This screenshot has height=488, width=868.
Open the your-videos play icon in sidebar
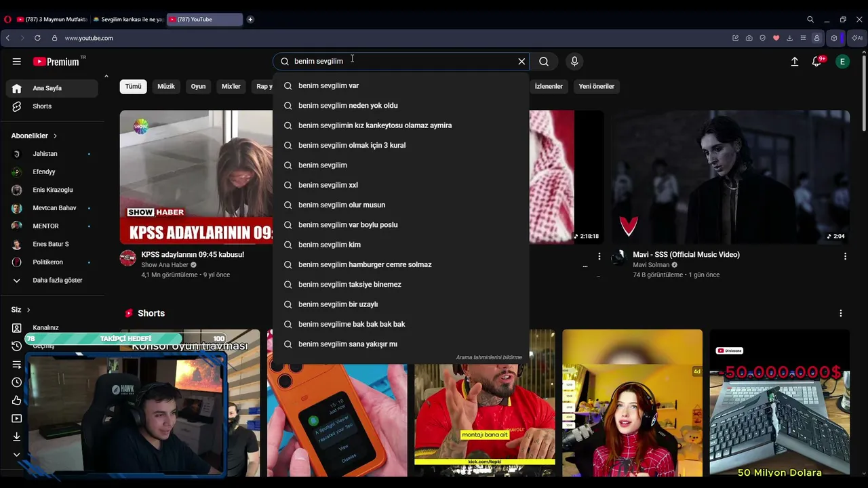tap(17, 419)
